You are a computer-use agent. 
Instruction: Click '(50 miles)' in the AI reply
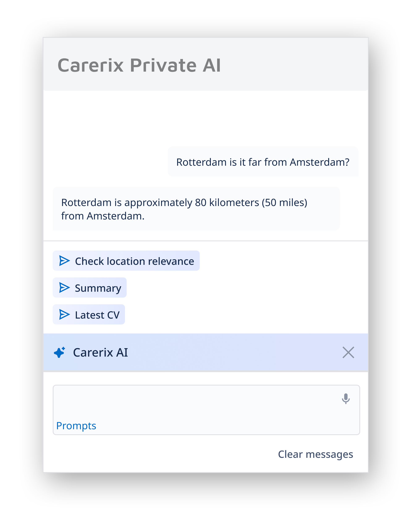click(284, 203)
